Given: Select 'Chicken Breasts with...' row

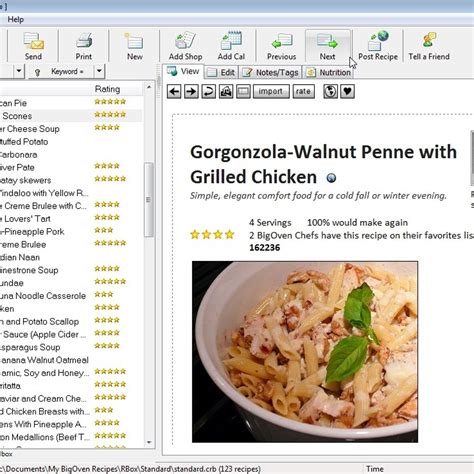Looking at the screenshot, I should coord(72,411).
